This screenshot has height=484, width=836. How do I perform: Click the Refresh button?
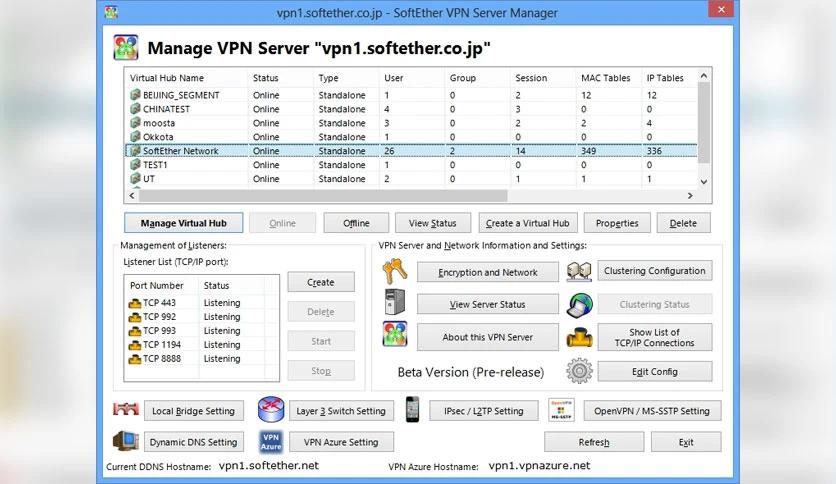coord(593,442)
